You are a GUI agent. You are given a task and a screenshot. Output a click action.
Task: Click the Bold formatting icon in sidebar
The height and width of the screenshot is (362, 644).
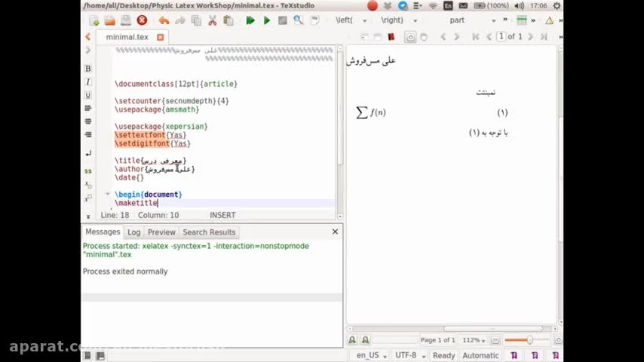coord(87,69)
